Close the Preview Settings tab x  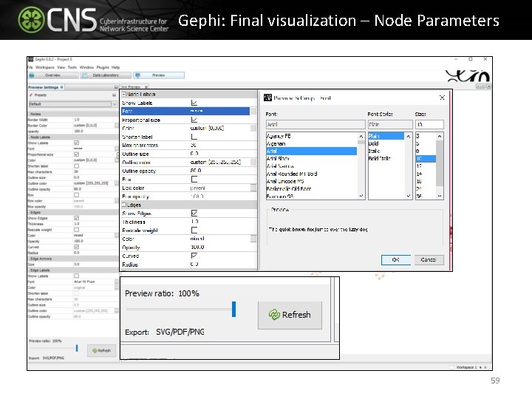62,87
